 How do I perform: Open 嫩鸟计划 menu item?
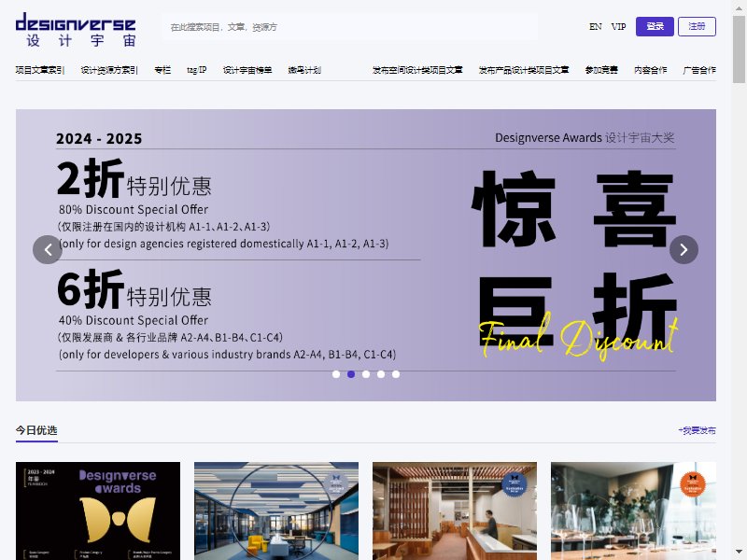click(304, 70)
